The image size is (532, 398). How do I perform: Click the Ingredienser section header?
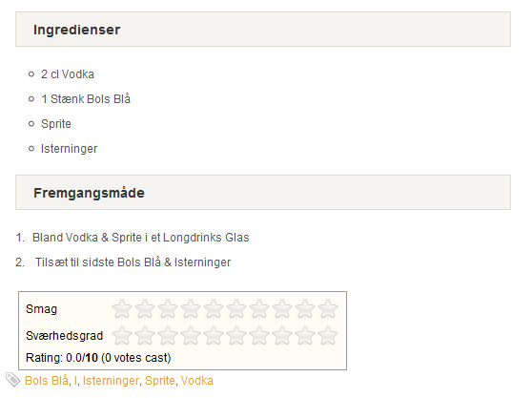[263, 30]
